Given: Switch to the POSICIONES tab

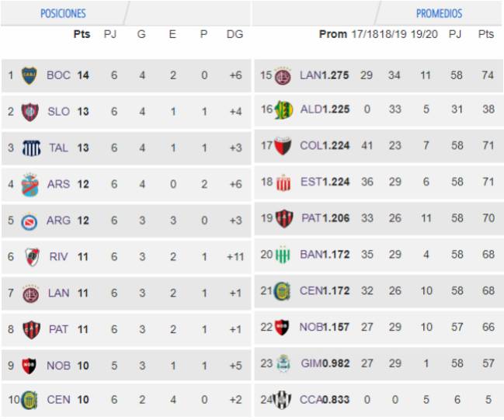Looking at the screenshot, I should pyautogui.click(x=63, y=13).
